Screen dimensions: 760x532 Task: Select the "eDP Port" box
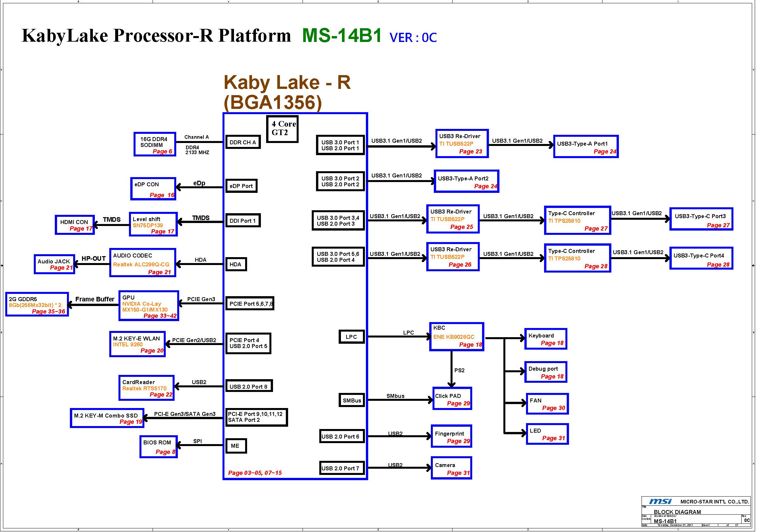click(241, 186)
